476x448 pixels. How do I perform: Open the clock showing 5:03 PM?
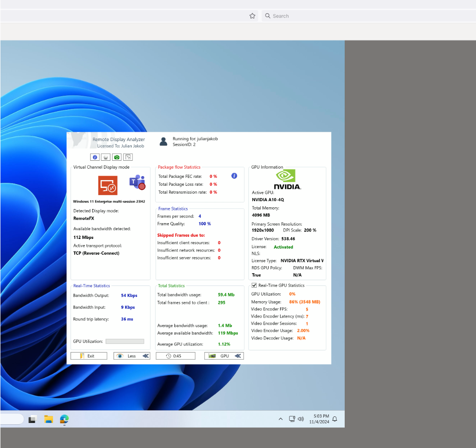point(319,419)
